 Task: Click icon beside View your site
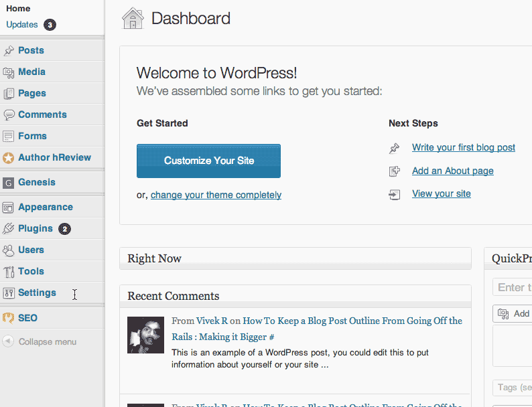pyautogui.click(x=394, y=195)
